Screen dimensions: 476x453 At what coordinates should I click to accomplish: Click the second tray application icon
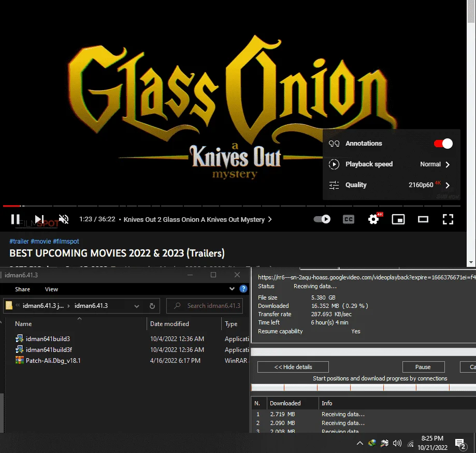click(x=385, y=443)
